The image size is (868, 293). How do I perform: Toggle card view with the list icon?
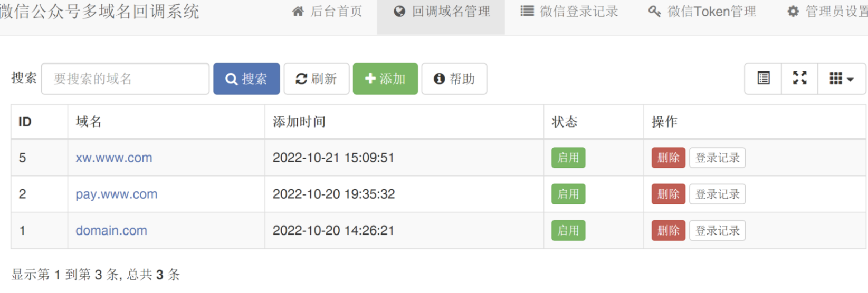[763, 79]
